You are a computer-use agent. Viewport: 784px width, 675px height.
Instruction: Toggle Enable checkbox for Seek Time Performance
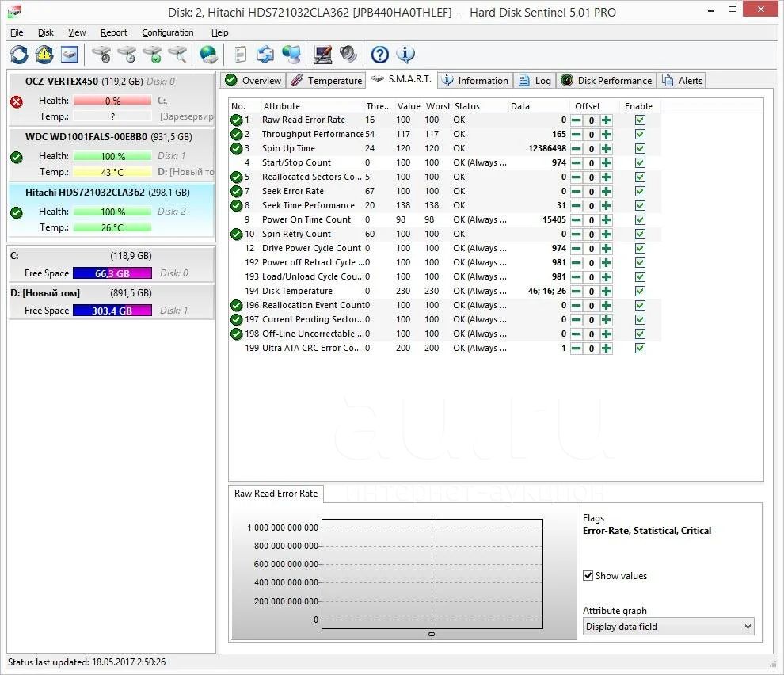(x=640, y=206)
